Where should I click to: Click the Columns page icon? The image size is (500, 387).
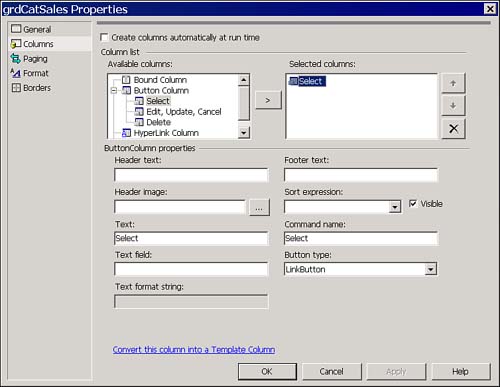[16, 44]
